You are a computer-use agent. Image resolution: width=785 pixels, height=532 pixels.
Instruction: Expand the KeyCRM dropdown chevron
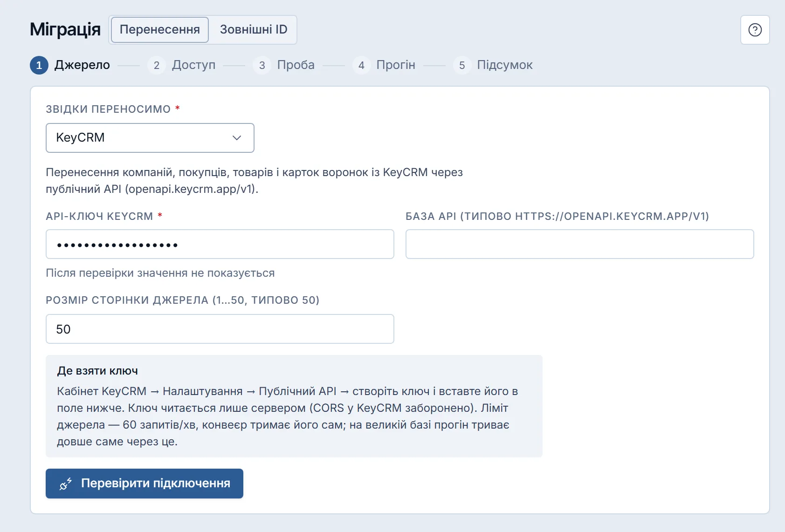(x=237, y=138)
